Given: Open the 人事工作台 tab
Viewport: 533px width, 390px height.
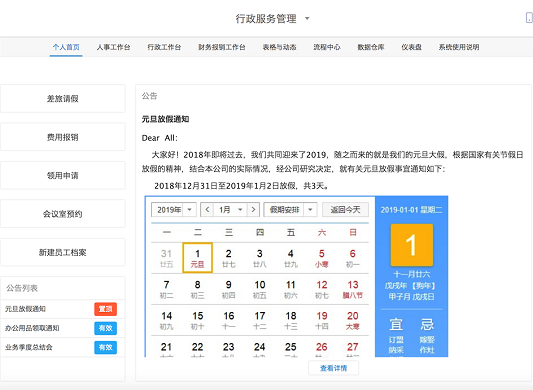Looking at the screenshot, I should (x=113, y=47).
